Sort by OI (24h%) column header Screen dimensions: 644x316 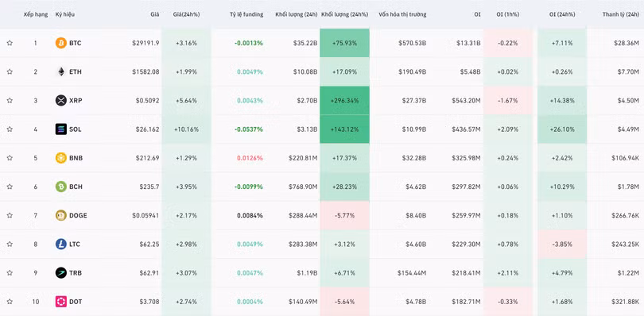[562, 14]
